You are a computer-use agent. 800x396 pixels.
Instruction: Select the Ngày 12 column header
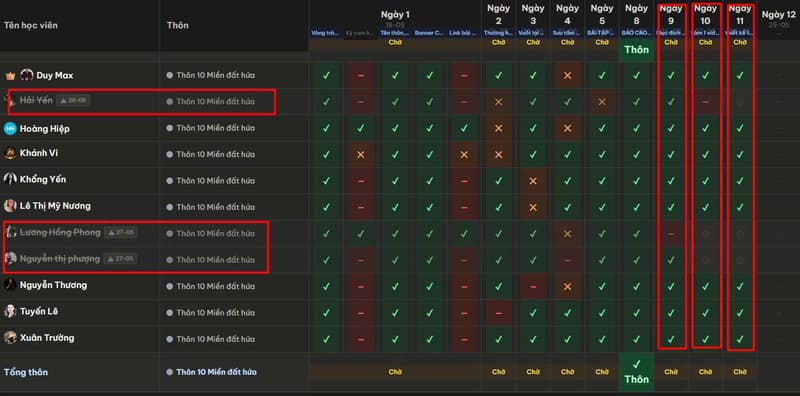[779, 15]
